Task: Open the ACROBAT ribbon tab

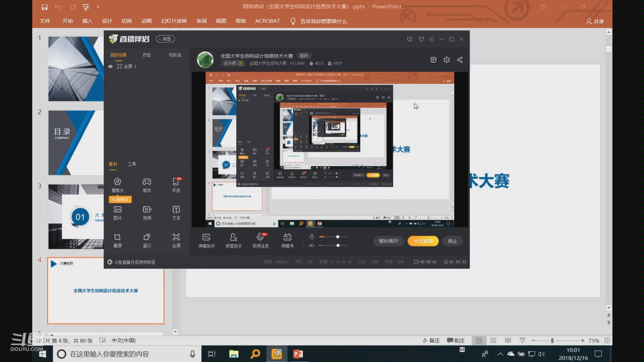Action: tap(268, 21)
